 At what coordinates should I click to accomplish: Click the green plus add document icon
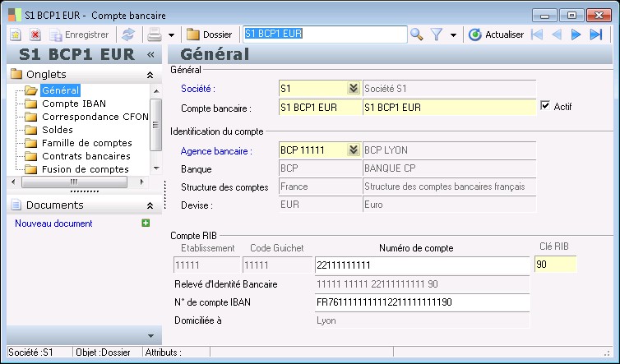tap(146, 223)
